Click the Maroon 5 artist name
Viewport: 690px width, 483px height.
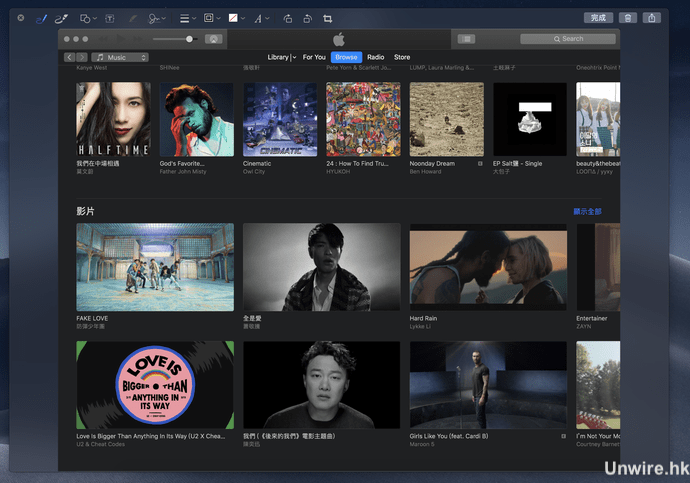[x=422, y=444]
